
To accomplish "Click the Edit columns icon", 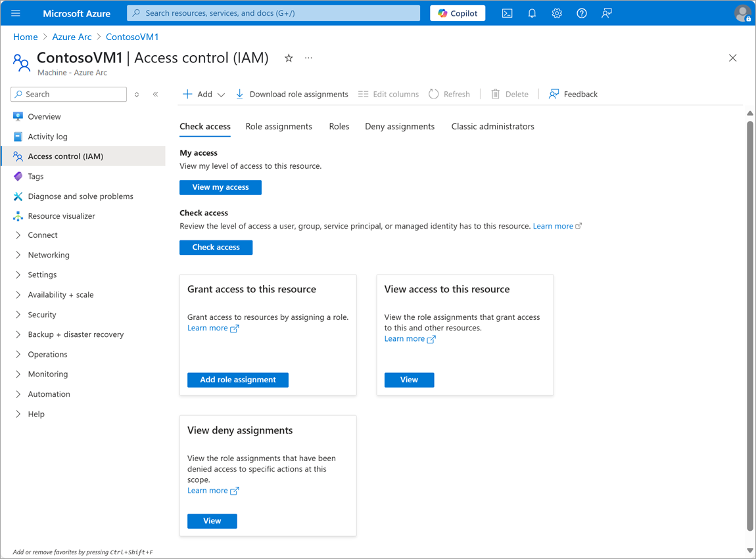I will (x=363, y=94).
